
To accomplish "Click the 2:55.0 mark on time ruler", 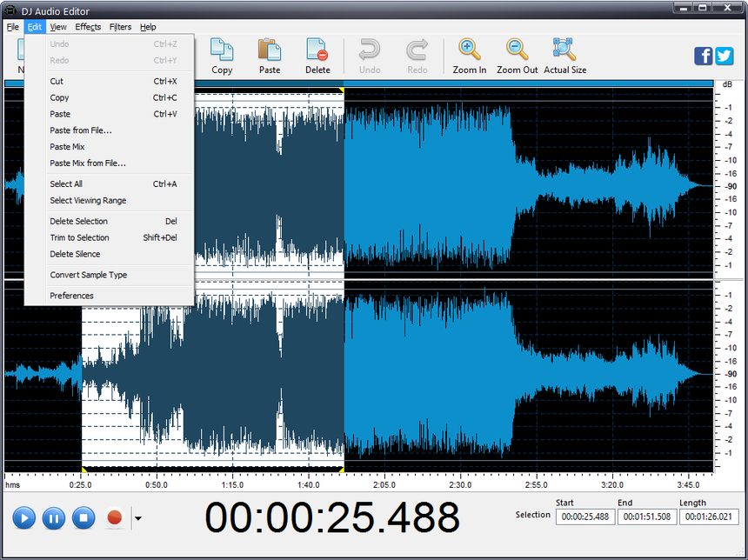I will point(536,484).
